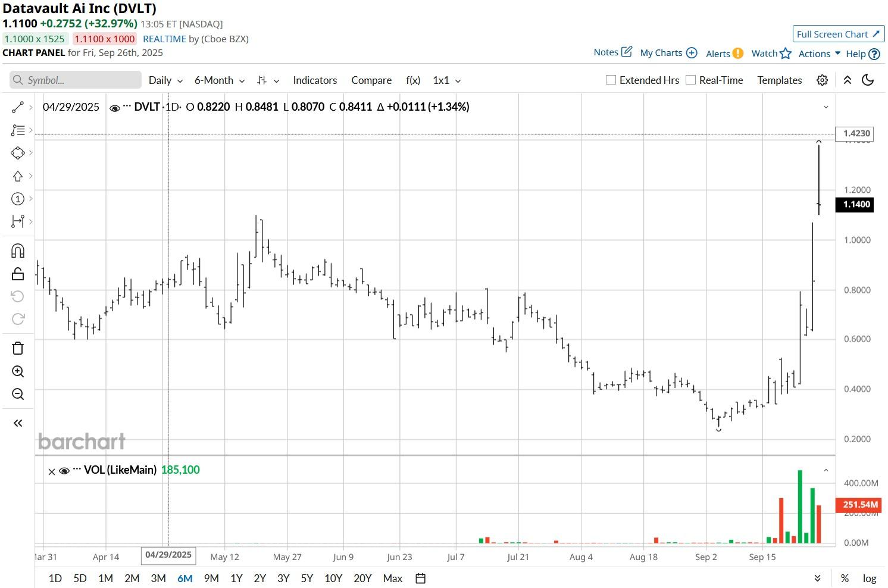888x588 pixels.
Task: Select the 20Y time range
Action: (362, 578)
